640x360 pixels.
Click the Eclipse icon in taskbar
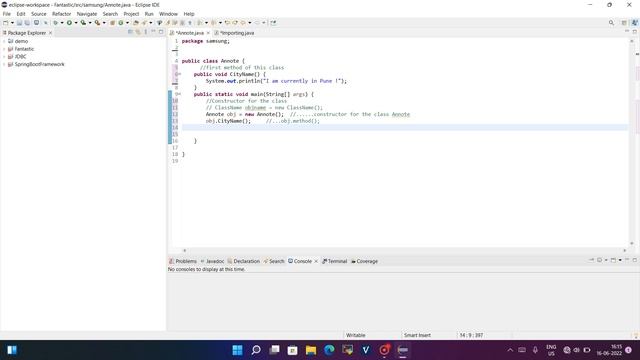pos(402,350)
